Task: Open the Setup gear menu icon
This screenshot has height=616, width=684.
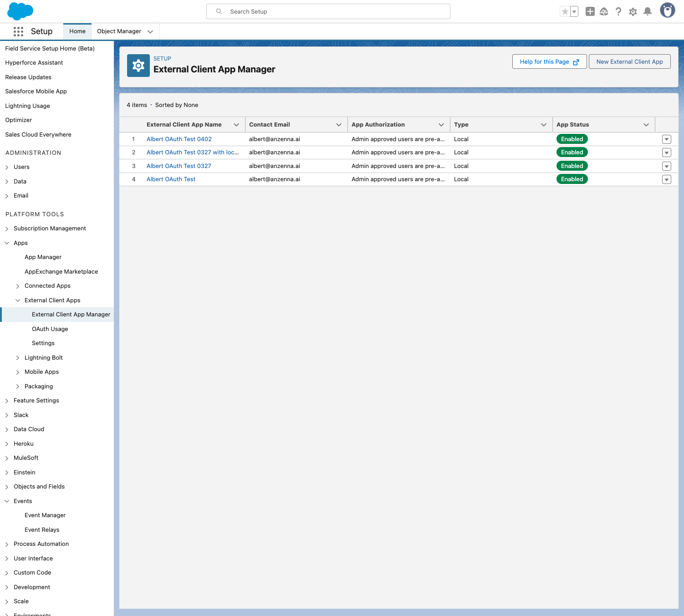Action: tap(633, 12)
